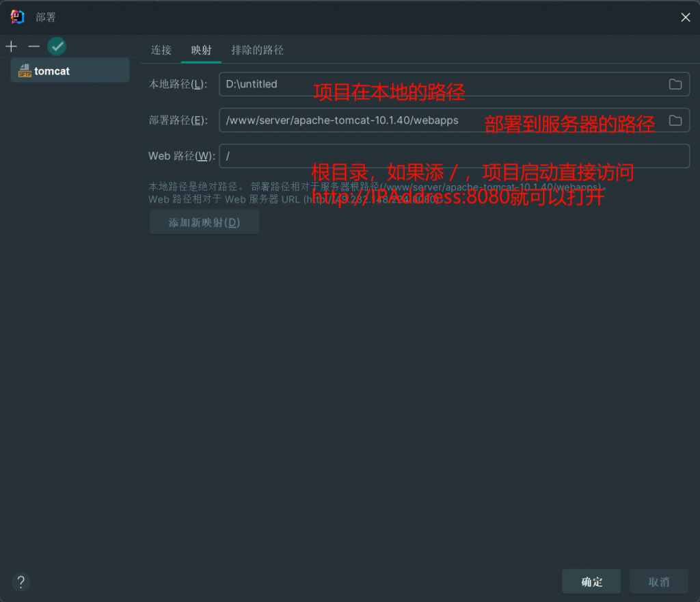Open the 排除的路径 tab
The height and width of the screenshot is (602, 700).
pos(257,50)
